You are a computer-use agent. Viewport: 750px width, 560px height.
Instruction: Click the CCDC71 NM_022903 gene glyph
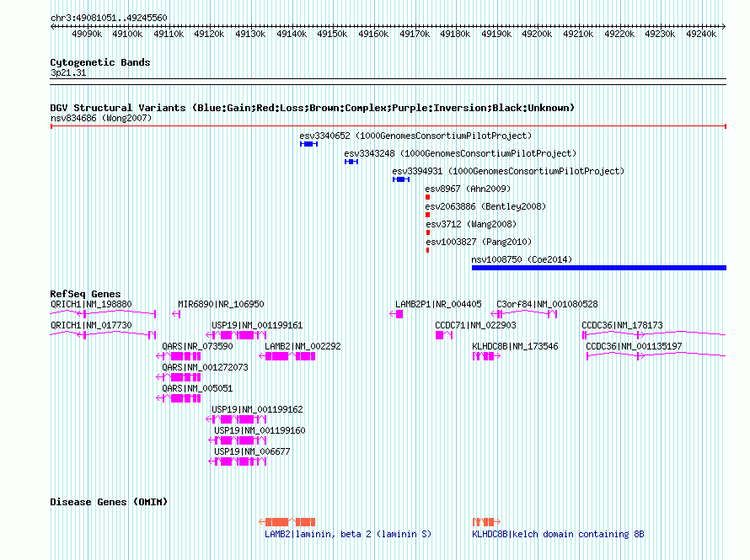point(444,335)
